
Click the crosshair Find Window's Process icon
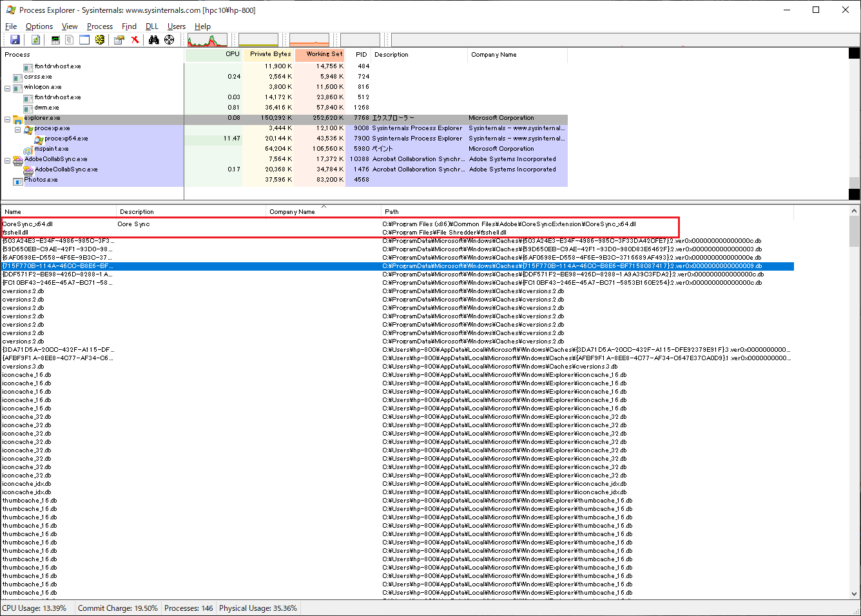coord(169,40)
